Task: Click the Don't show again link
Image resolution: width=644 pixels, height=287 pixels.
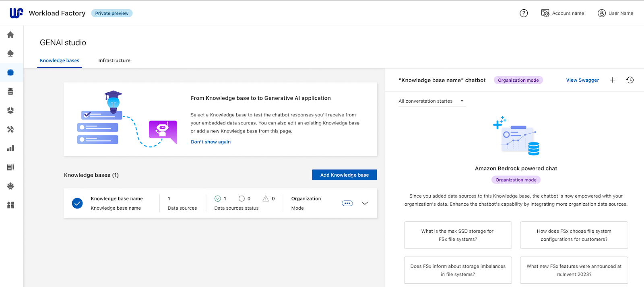Action: (211, 142)
